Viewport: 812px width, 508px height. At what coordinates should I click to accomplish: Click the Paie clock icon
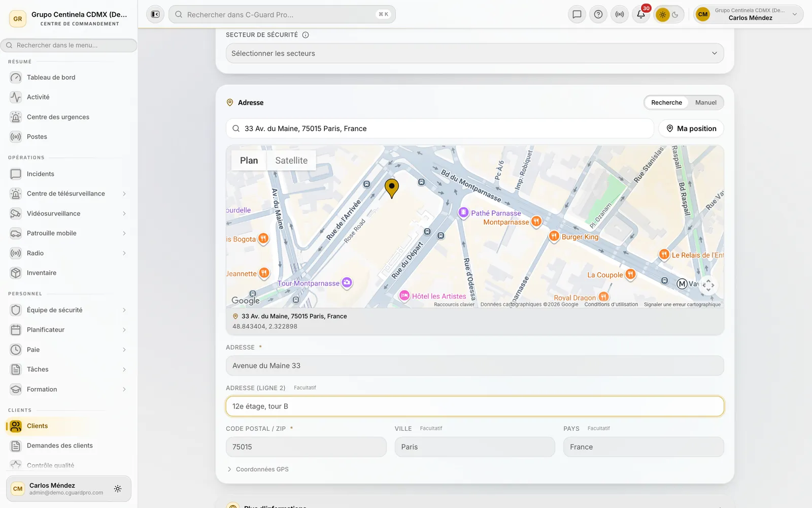point(16,350)
